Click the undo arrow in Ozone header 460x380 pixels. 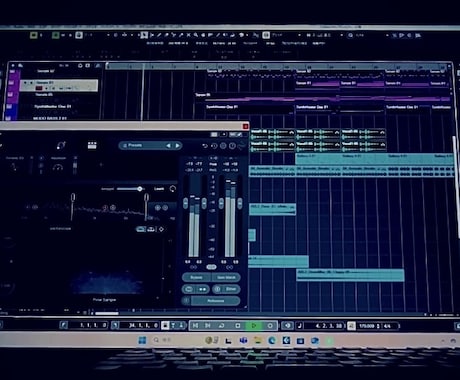click(x=205, y=146)
